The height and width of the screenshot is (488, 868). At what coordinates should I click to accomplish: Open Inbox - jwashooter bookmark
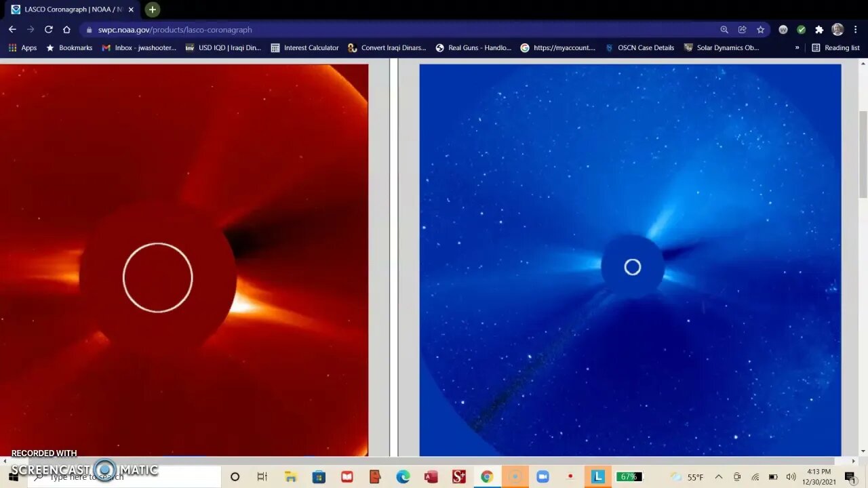pyautogui.click(x=139, y=48)
